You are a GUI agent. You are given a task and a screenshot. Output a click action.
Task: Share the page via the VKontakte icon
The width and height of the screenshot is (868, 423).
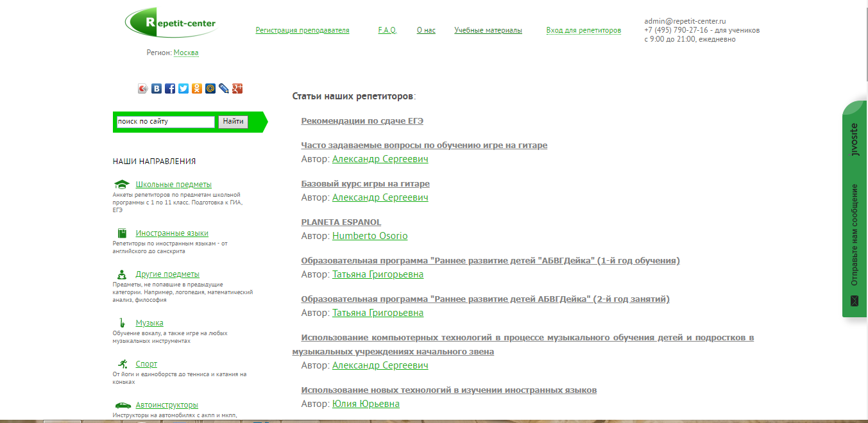pyautogui.click(x=157, y=88)
